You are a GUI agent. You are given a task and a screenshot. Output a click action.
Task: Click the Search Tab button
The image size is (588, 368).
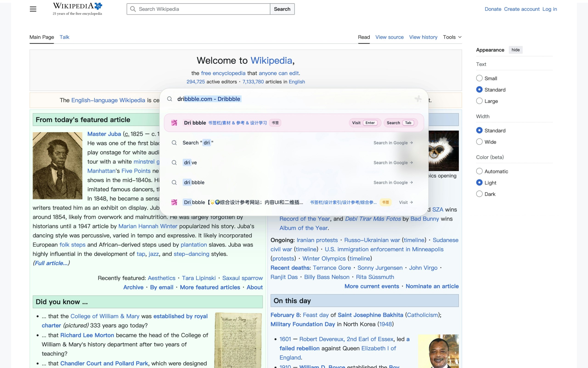point(400,123)
